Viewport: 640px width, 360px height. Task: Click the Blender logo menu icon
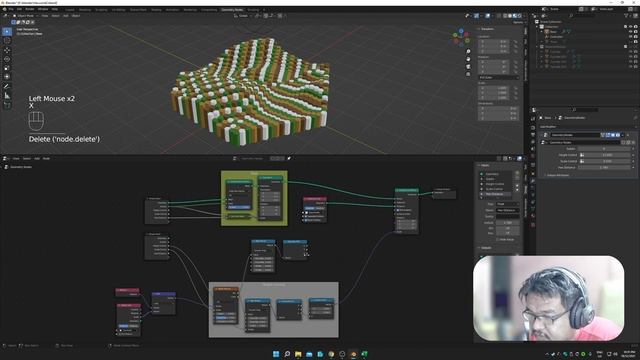point(4,9)
